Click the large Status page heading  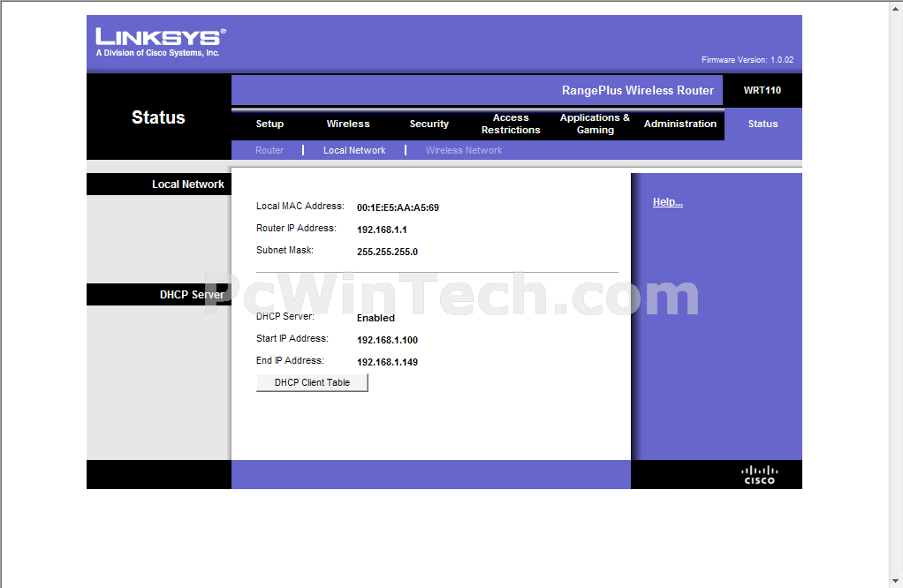158,117
